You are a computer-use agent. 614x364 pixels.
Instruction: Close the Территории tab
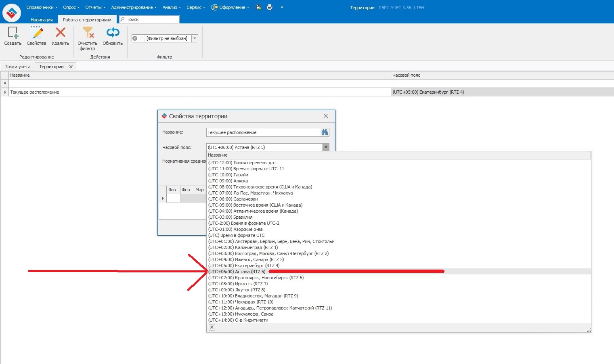coord(71,67)
